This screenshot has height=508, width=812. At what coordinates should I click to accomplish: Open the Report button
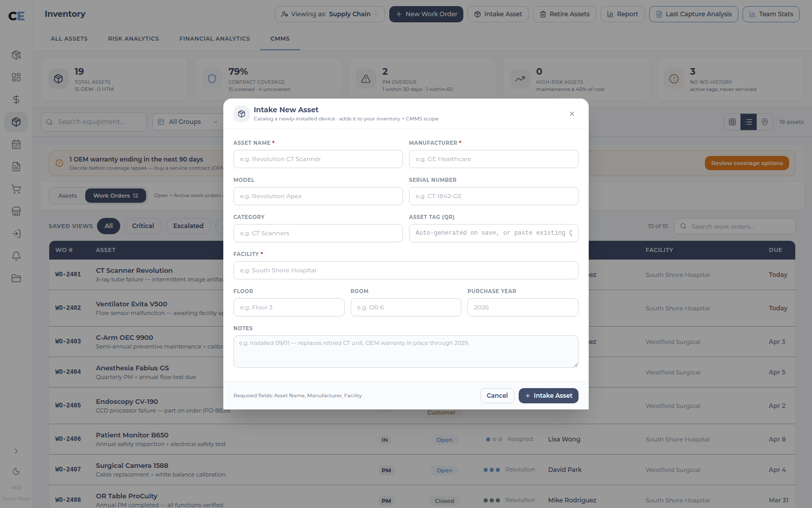[x=623, y=14]
